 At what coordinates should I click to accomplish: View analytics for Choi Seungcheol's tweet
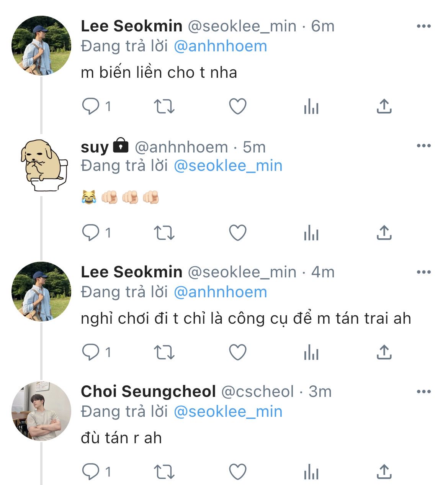point(311,472)
